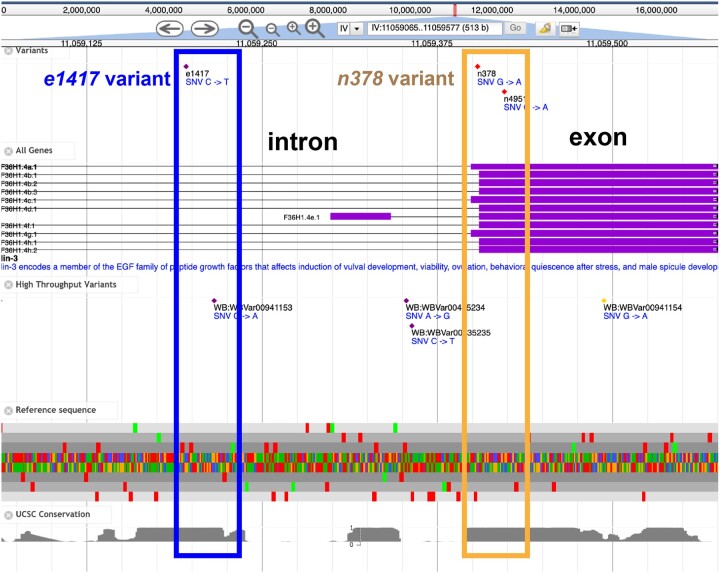Select the e1417 variant diamond marker
Screen dimensions: 720x573
[186, 66]
